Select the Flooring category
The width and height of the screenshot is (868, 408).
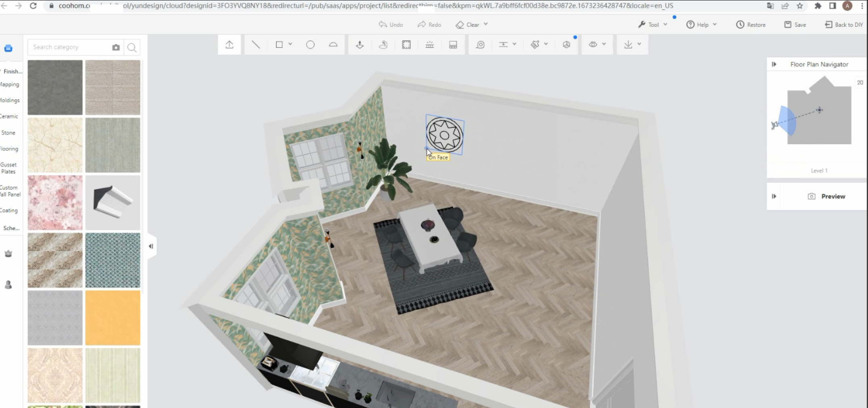9,149
